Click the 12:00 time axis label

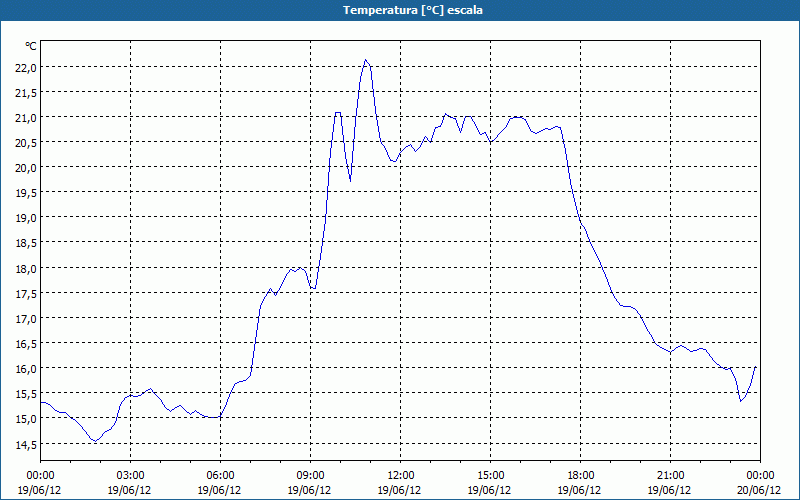401,476
